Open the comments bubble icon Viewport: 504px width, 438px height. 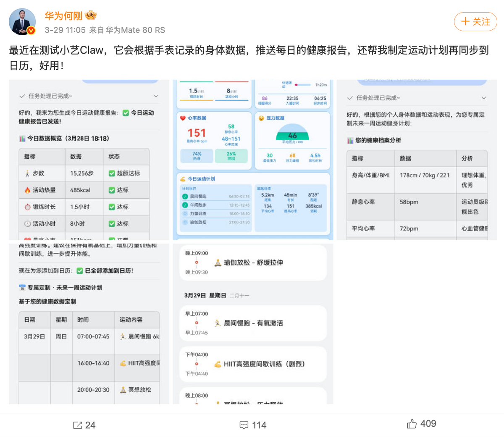244,425
